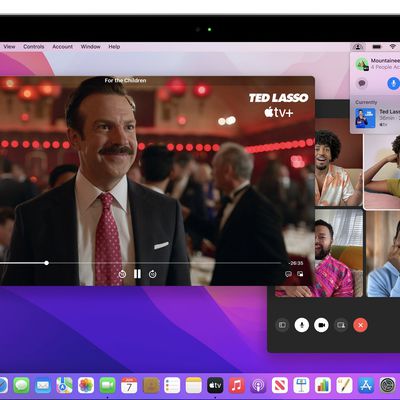Mute the microphone in the FaceTime window
This screenshot has width=400, height=400.
[302, 325]
